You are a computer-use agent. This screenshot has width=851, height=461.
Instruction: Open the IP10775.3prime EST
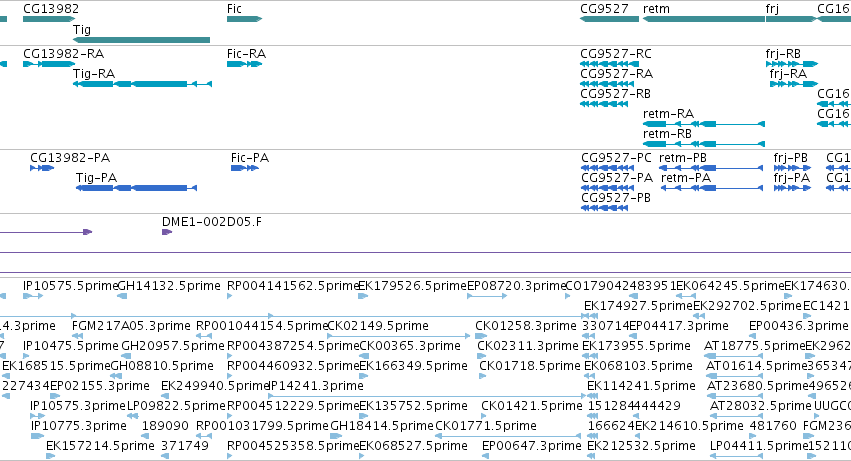(x=37, y=436)
